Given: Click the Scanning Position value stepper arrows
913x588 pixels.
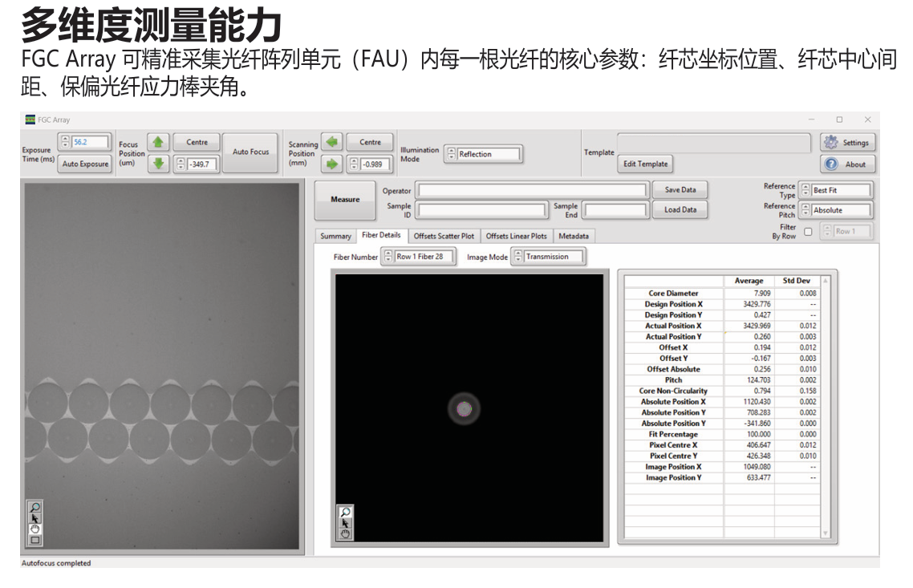Looking at the screenshot, I should (354, 164).
